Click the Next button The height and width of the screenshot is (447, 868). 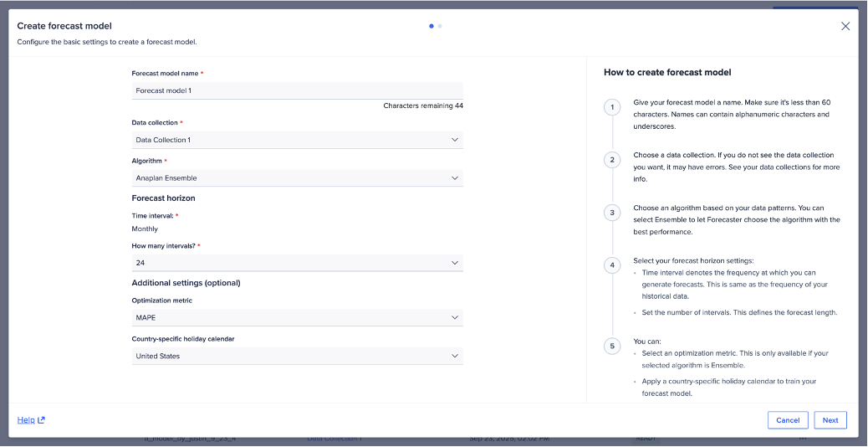point(830,420)
